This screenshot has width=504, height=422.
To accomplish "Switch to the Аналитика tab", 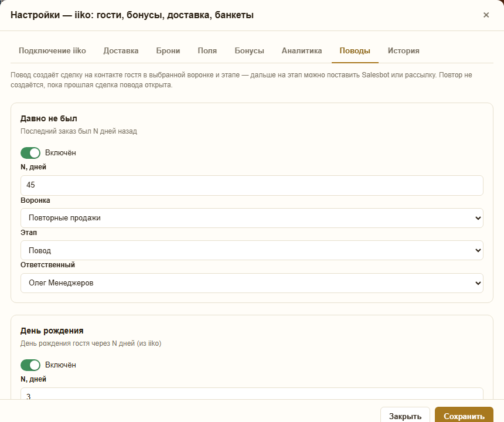I will click(302, 51).
